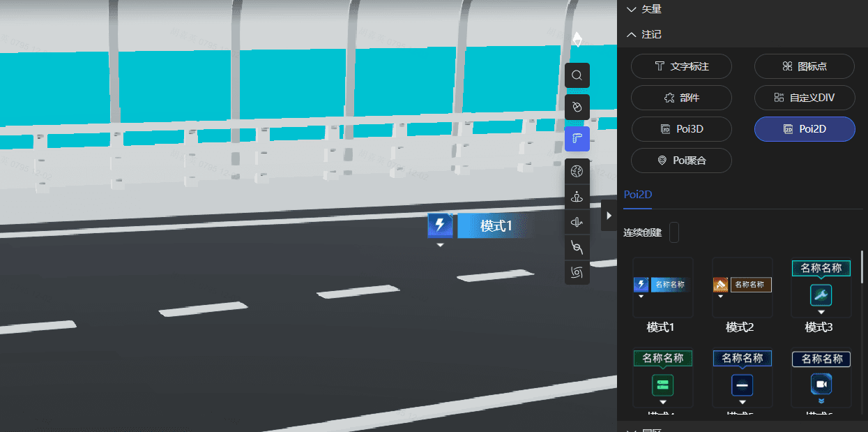Viewport: 868px width, 432px height.
Task: Click the compass north arrow icon
Action: (x=577, y=40)
